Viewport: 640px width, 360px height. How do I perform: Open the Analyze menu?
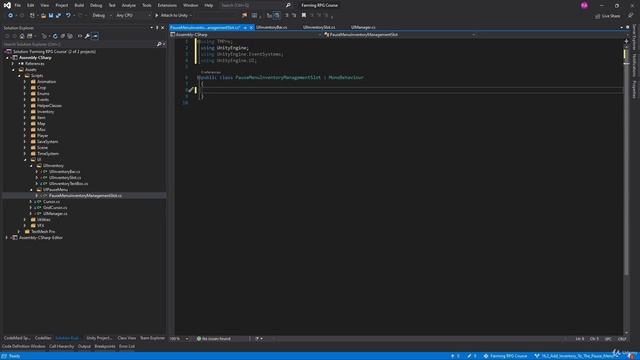[x=129, y=5]
